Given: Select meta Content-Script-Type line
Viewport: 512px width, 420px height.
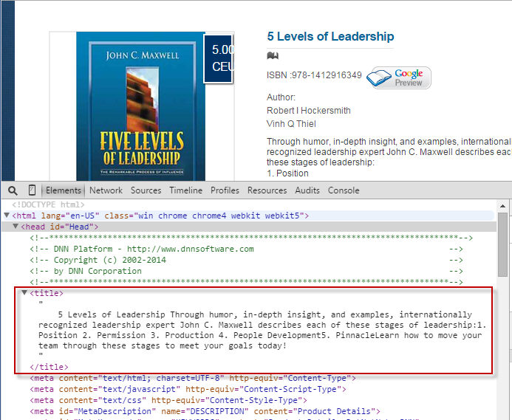Looking at the screenshot, I should 188,389.
